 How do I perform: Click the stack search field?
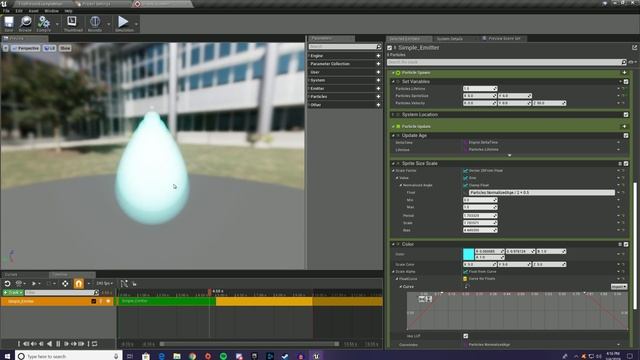[x=507, y=62]
